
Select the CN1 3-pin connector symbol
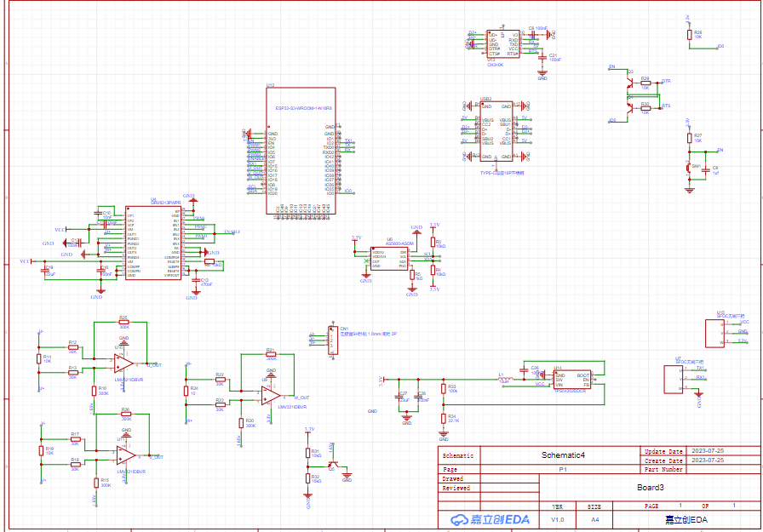pos(333,340)
